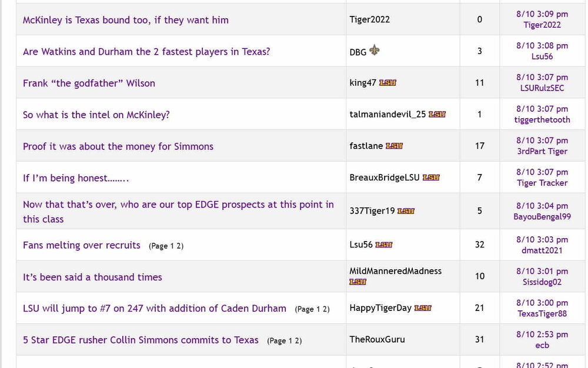
Task: Click the LSU badge beside 337Tiger19
Action: 406,211
